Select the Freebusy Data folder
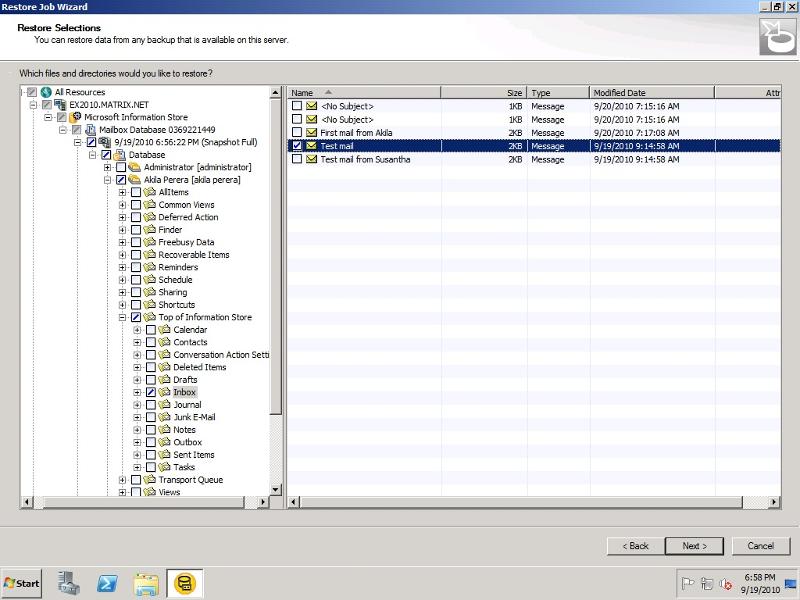 (x=186, y=242)
